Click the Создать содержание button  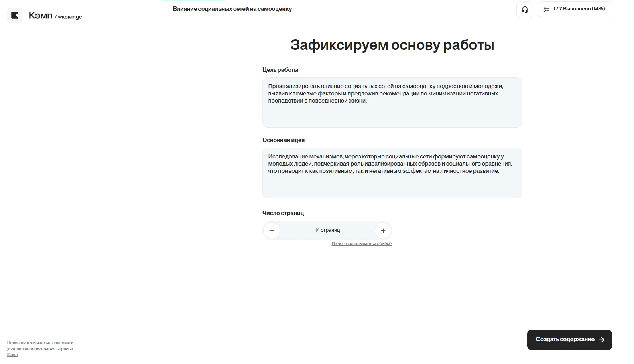tap(569, 340)
